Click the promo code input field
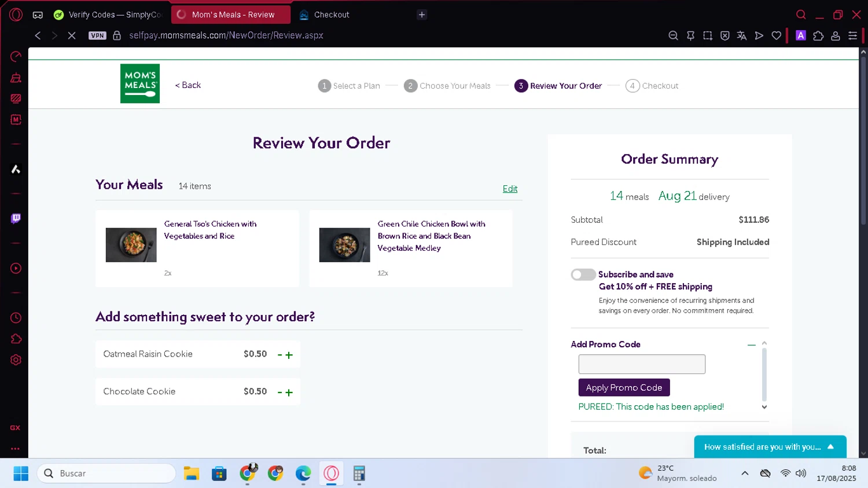 point(642,364)
